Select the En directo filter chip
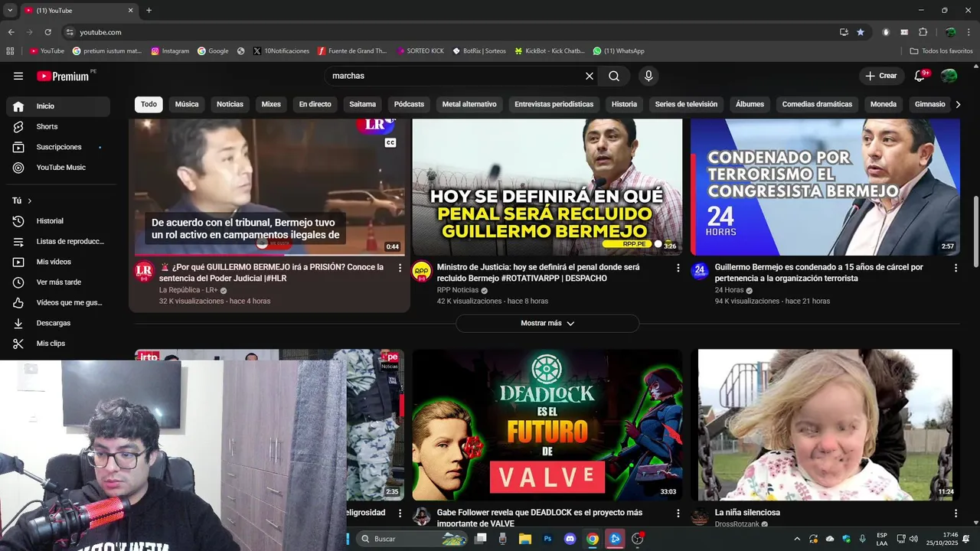The image size is (980, 551). pos(315,104)
